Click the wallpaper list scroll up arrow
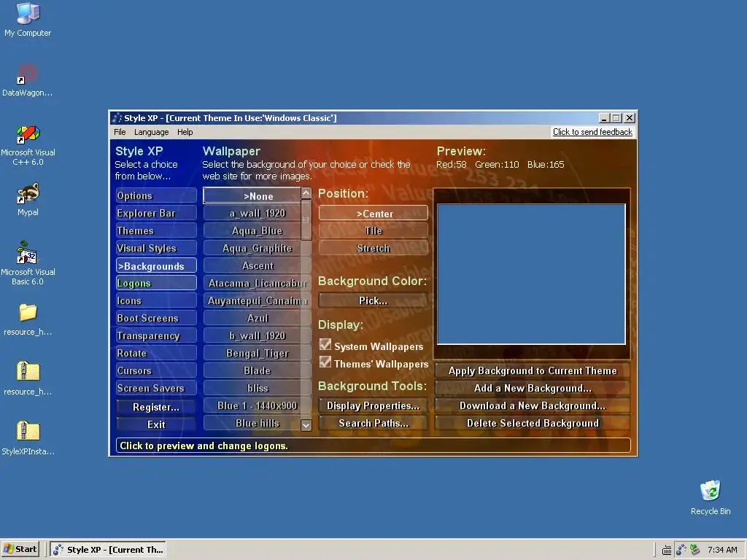 pyautogui.click(x=306, y=192)
